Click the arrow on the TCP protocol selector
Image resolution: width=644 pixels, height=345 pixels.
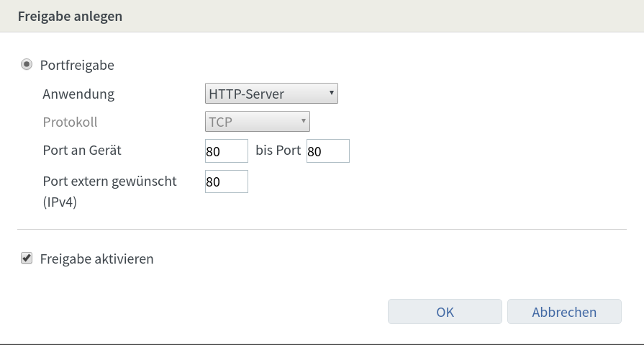(304, 121)
